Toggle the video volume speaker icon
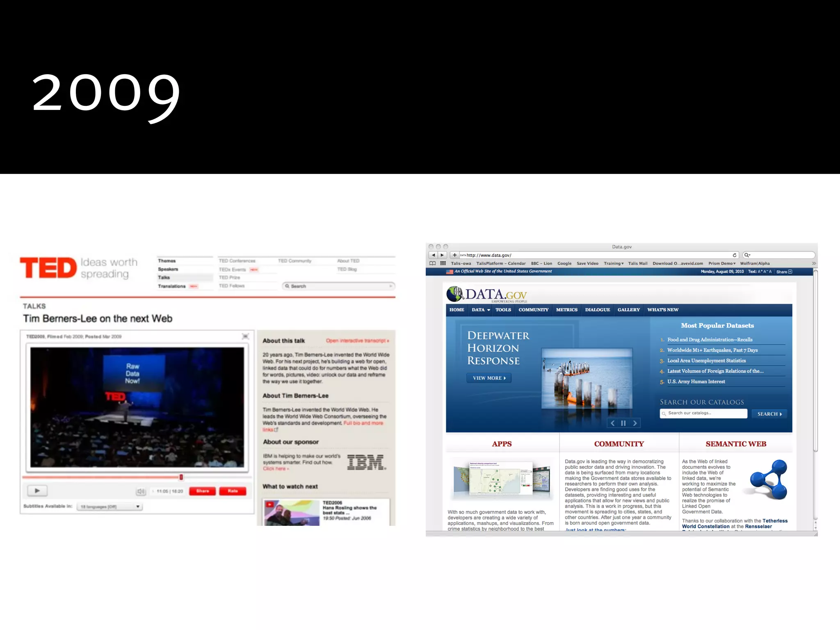The width and height of the screenshot is (840, 630). [141, 491]
